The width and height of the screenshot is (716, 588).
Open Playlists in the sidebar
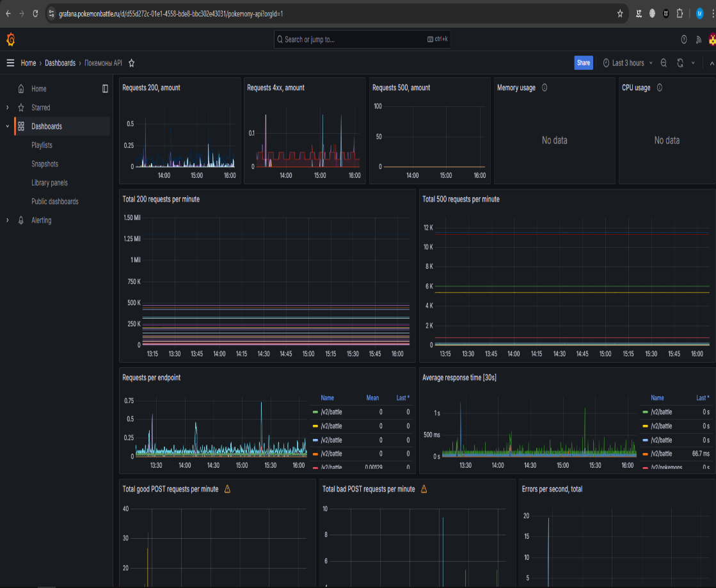point(42,145)
